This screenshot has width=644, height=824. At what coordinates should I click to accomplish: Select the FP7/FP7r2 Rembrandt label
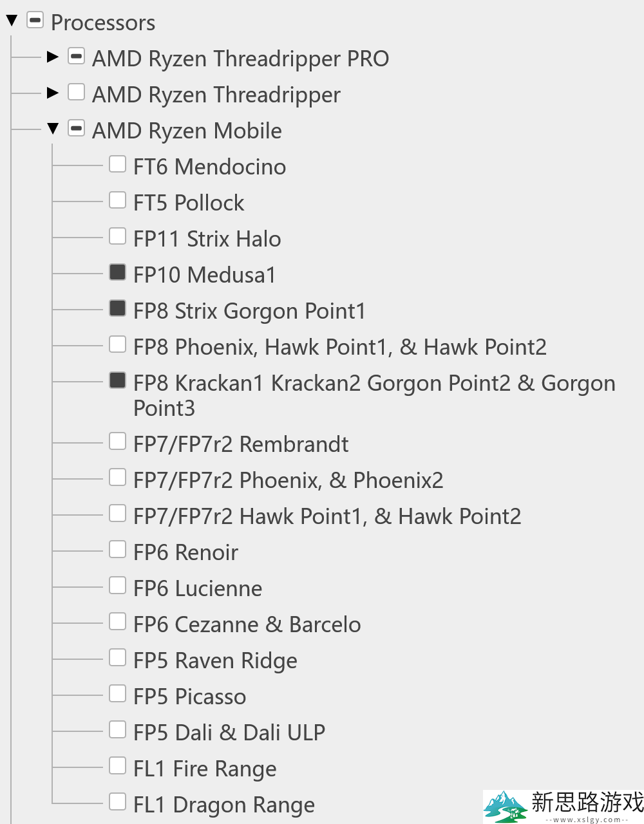point(241,444)
